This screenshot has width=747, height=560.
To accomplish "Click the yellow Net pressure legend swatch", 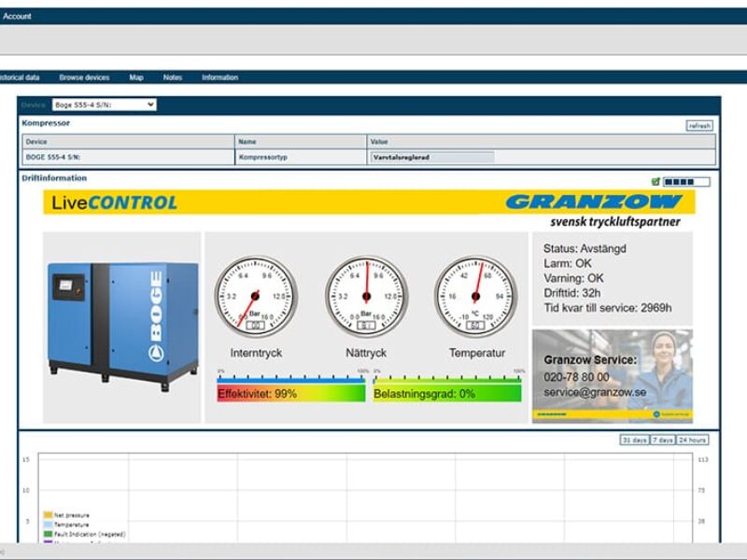I will click(48, 514).
